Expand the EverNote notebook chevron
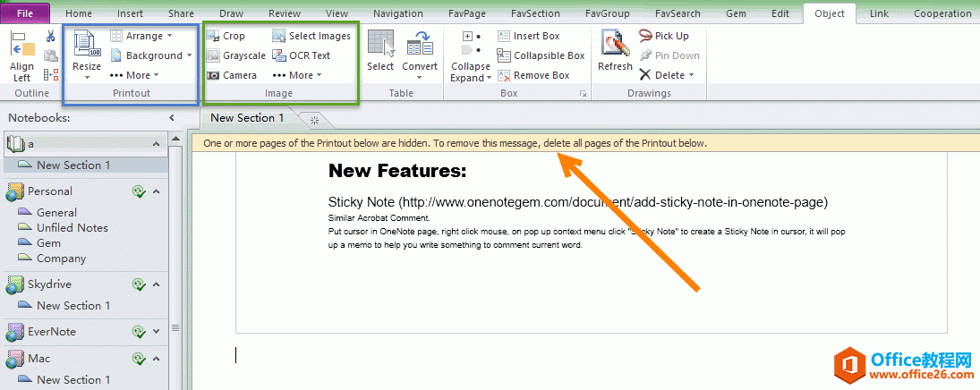 click(157, 332)
